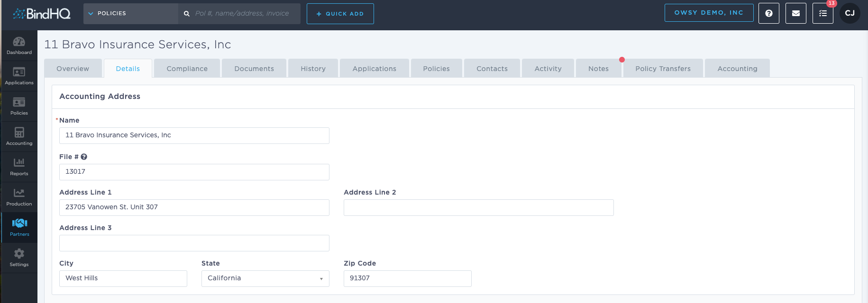Open Production in the sidebar
This screenshot has height=303, width=868.
(19, 197)
